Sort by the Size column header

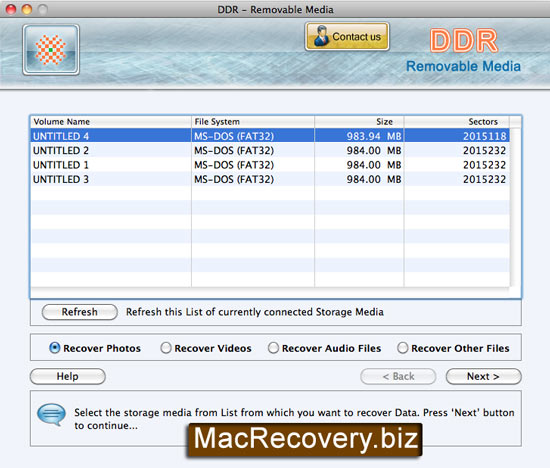coord(359,122)
